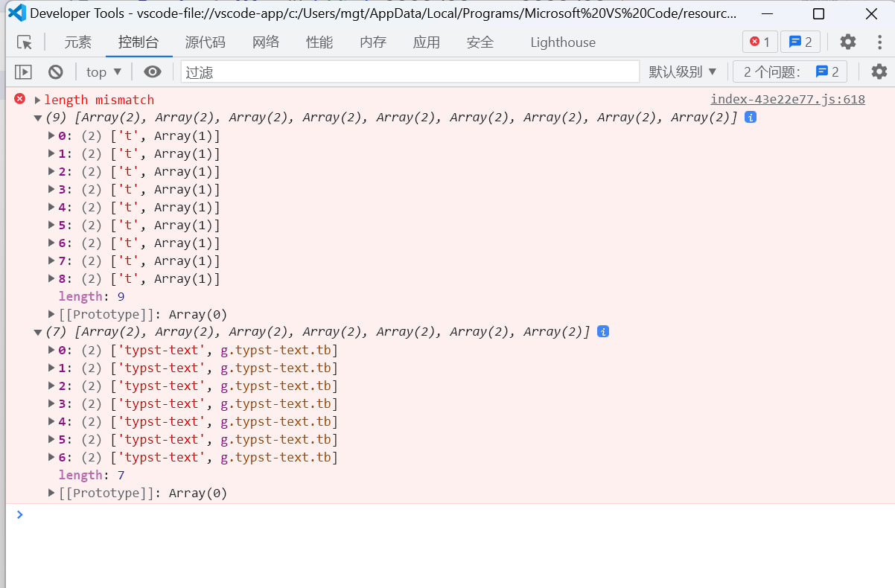Viewport: 895px width, 588px height.
Task: Expand array item 0 containing 't'
Action: pyautogui.click(x=50, y=135)
